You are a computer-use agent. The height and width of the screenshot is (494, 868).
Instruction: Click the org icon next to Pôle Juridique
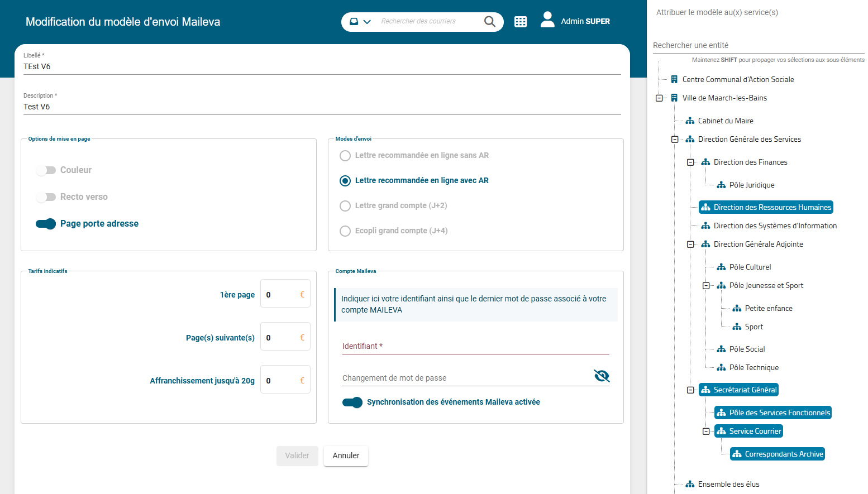coord(721,185)
